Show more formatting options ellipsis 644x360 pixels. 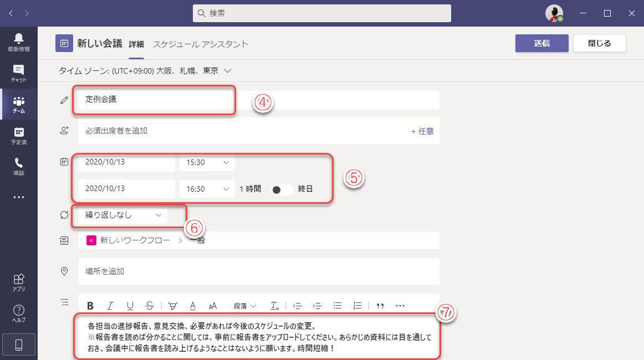pos(400,306)
